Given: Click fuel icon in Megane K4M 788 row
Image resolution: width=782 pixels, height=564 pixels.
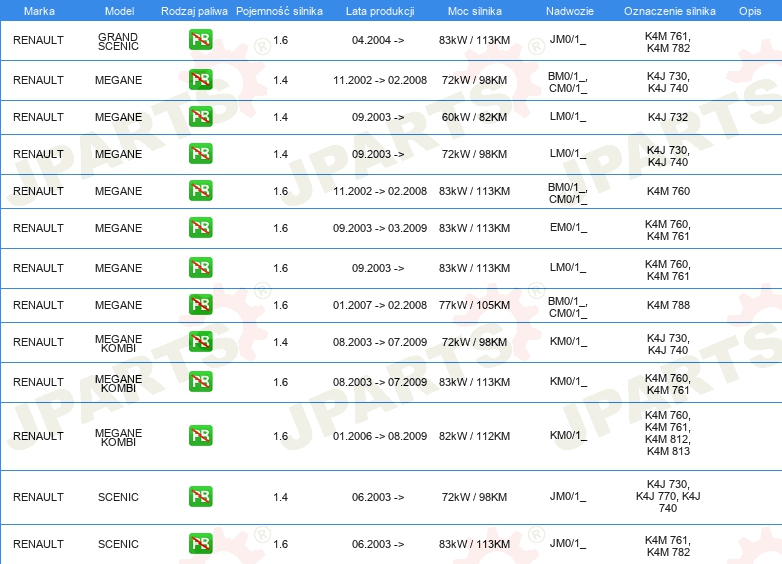Looking at the screenshot, I should pyautogui.click(x=200, y=305).
